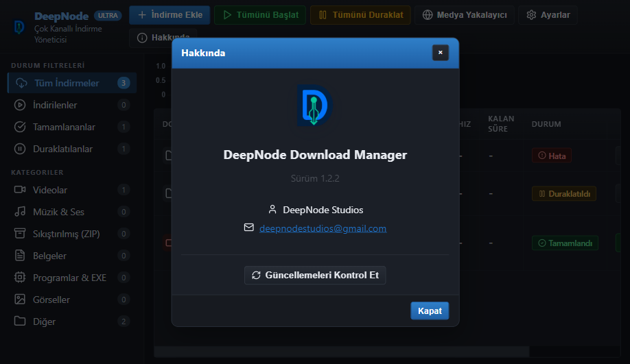This screenshot has height=364, width=630.
Task: Check for updates with Güncellemeleri Kontrol Et
Action: (315, 276)
